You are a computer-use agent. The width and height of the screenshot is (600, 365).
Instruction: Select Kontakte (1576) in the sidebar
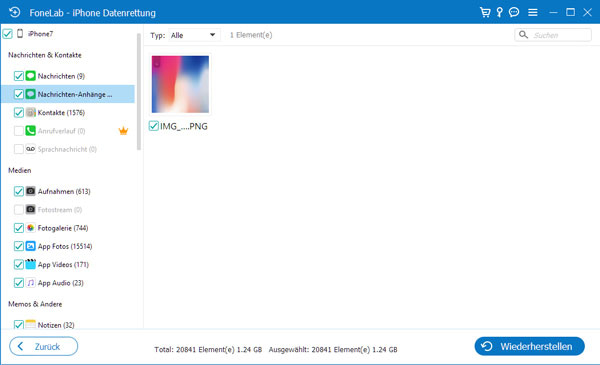(x=61, y=112)
